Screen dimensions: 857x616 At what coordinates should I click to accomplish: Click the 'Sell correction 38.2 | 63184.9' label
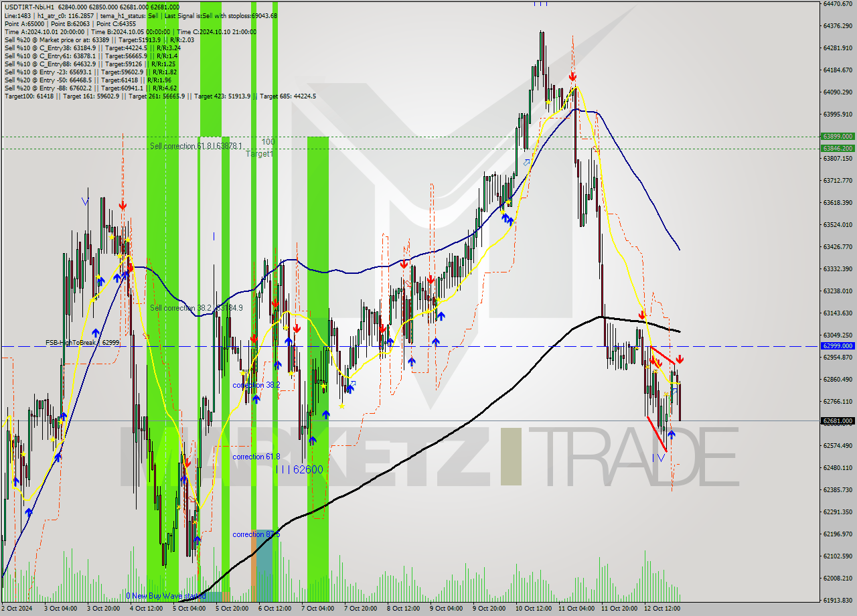196,308
